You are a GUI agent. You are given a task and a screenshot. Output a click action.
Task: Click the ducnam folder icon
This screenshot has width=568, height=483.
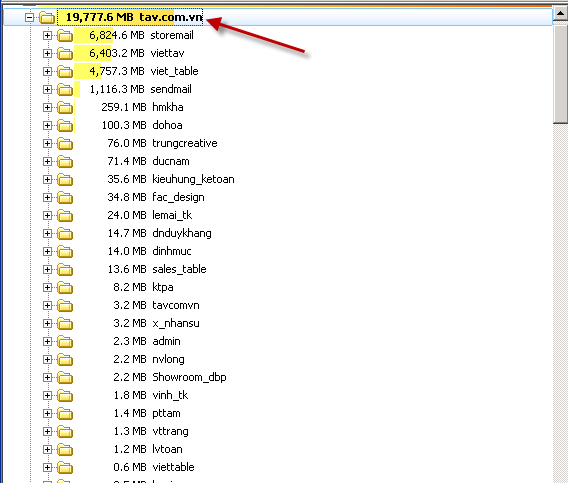65,162
